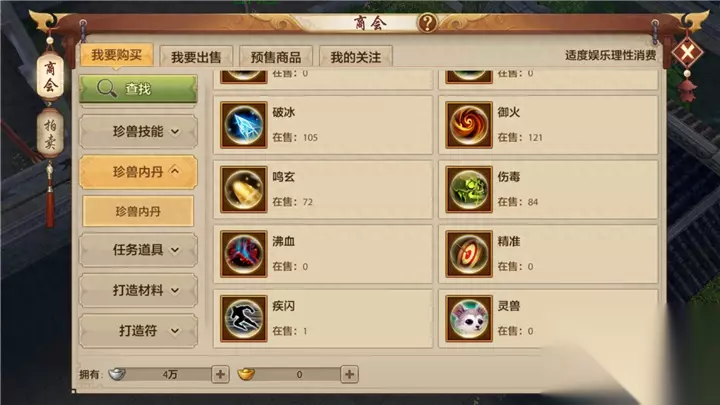This screenshot has width=720, height=405.
Task: Switch to the 我要出售 tab
Action: 196,57
